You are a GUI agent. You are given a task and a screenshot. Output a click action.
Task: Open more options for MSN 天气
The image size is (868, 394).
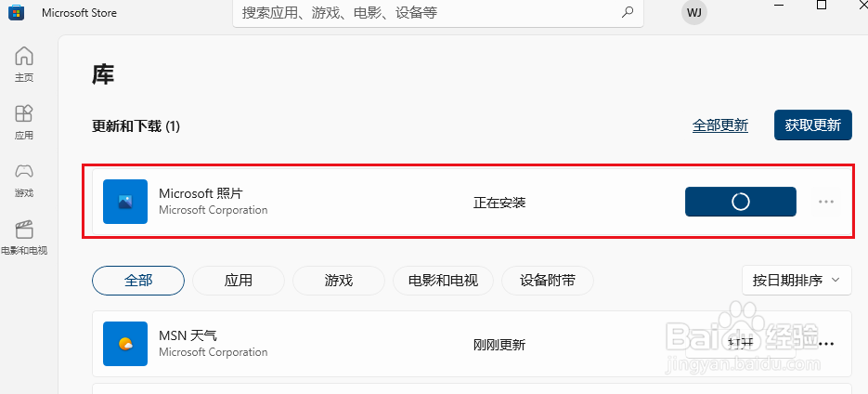tap(826, 344)
